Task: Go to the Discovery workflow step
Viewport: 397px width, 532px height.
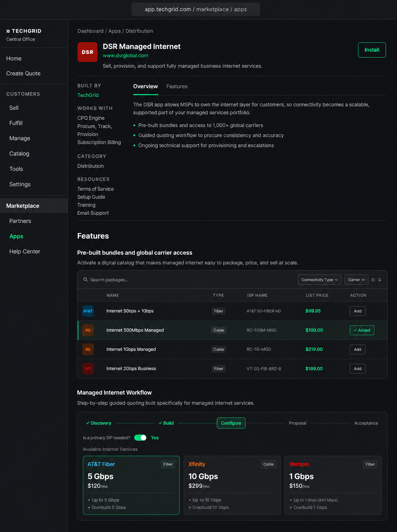Action: 99,423
